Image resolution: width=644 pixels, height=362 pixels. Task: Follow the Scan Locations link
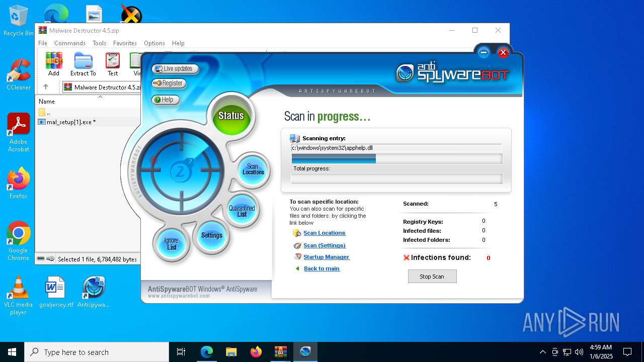325,233
